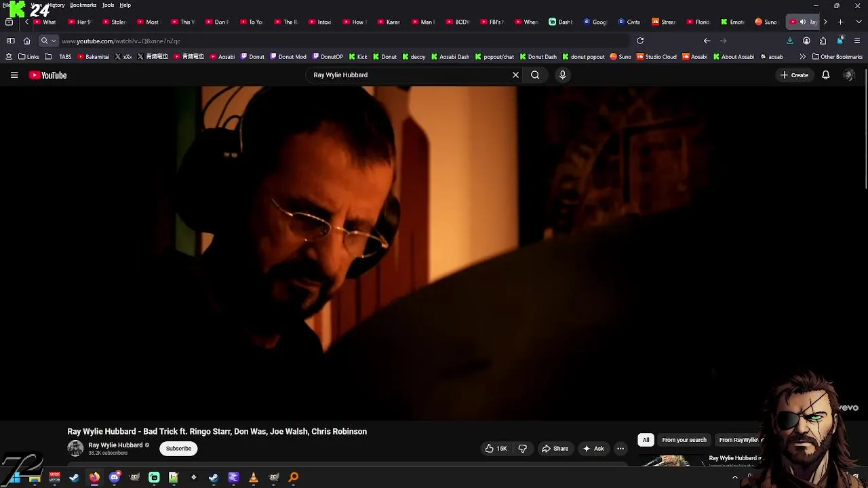This screenshot has width=868, height=488.
Task: Switch to the Karen tab
Action: tap(389, 22)
